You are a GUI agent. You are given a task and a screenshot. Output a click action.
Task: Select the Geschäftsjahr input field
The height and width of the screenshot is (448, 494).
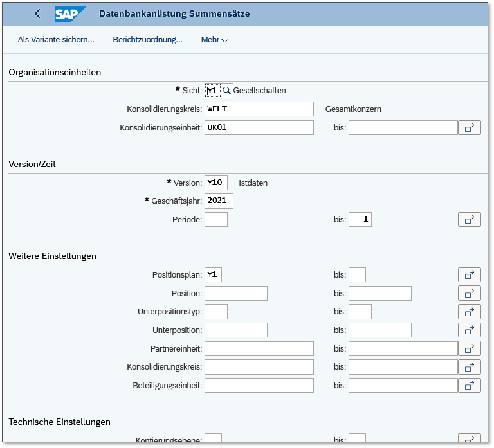219,201
